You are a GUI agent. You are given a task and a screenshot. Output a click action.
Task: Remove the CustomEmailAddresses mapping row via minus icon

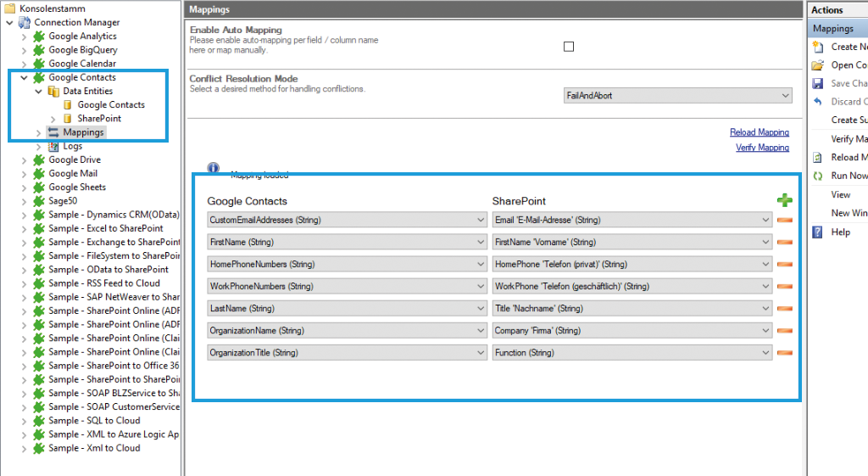click(784, 221)
